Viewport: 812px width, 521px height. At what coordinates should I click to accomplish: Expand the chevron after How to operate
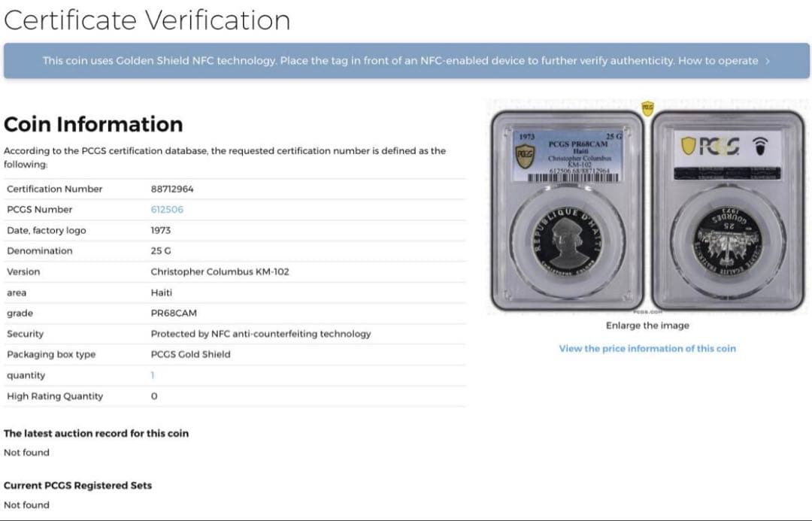tap(767, 61)
